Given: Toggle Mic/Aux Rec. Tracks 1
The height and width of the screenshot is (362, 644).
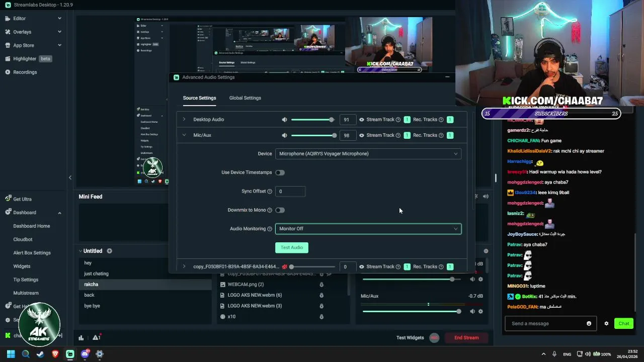Looking at the screenshot, I should [x=450, y=135].
